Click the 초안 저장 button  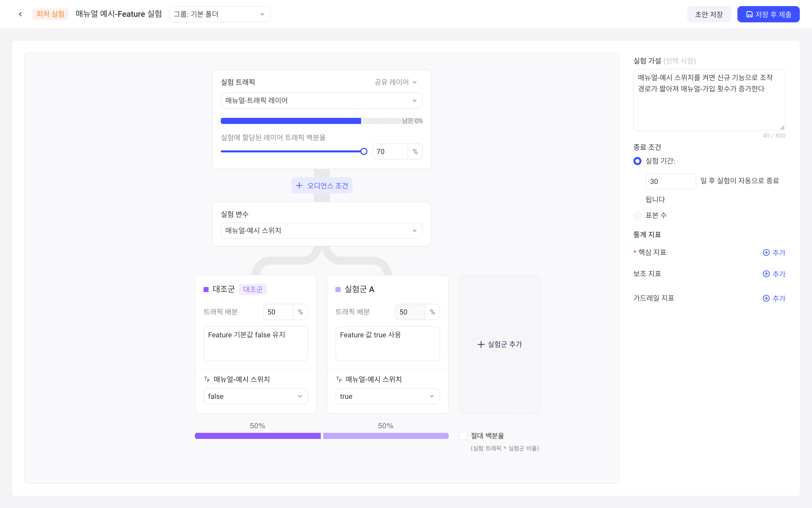pyautogui.click(x=709, y=14)
